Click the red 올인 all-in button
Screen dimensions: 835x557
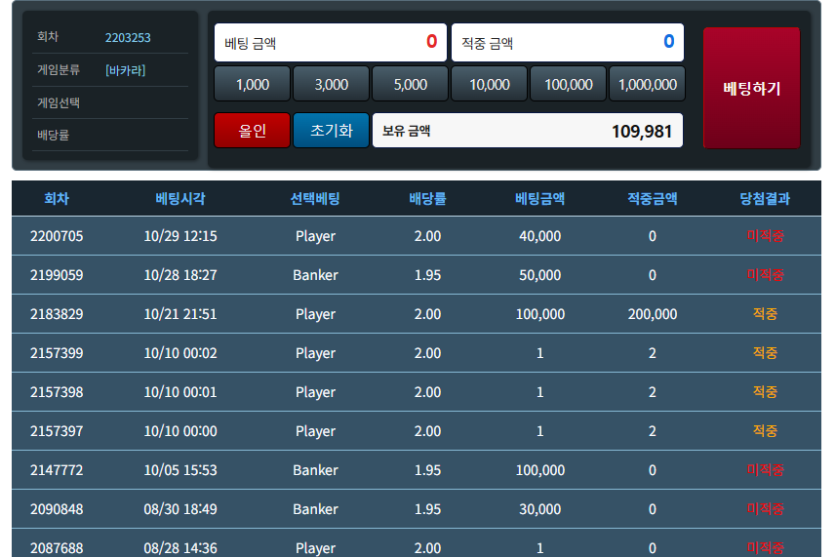pos(252,130)
